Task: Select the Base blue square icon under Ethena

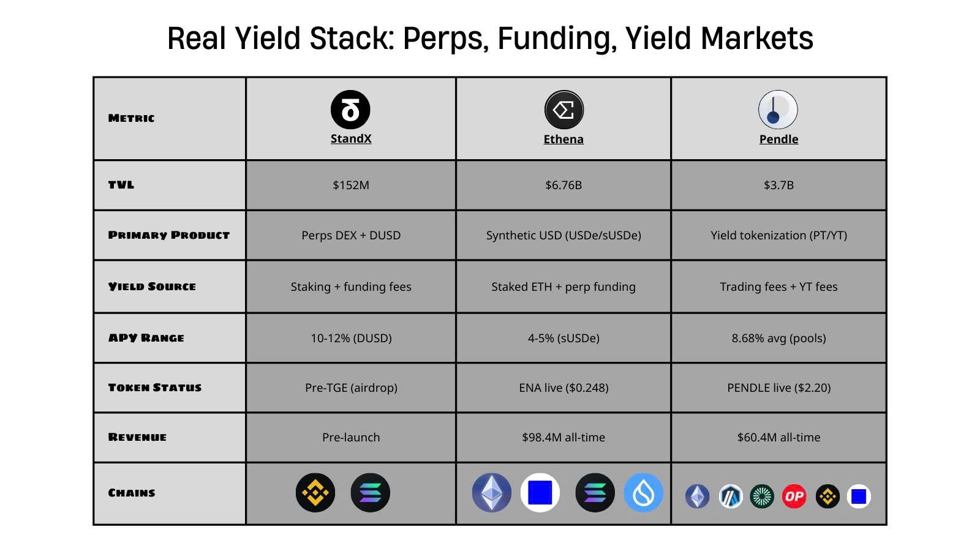Action: tap(540, 493)
